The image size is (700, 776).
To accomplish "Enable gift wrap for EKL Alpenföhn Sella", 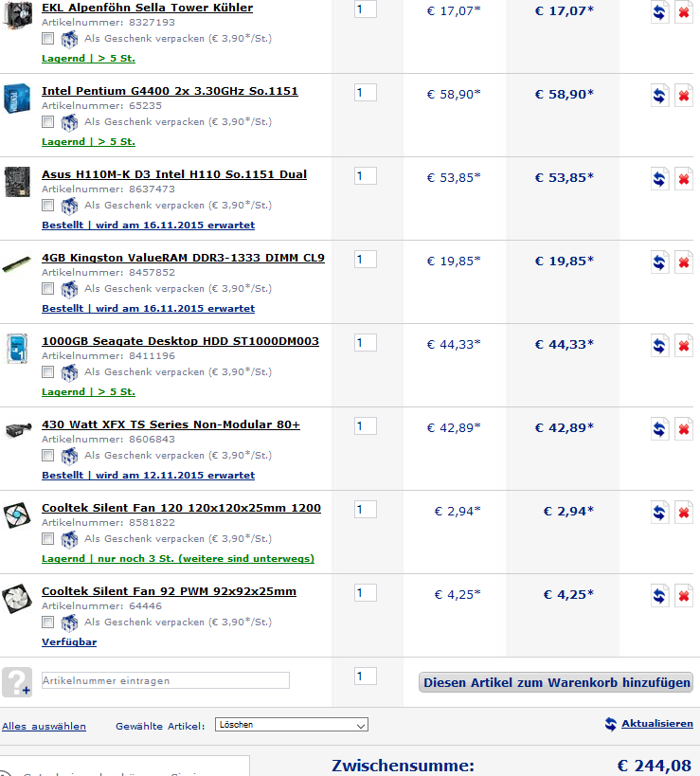I will pyautogui.click(x=47, y=39).
